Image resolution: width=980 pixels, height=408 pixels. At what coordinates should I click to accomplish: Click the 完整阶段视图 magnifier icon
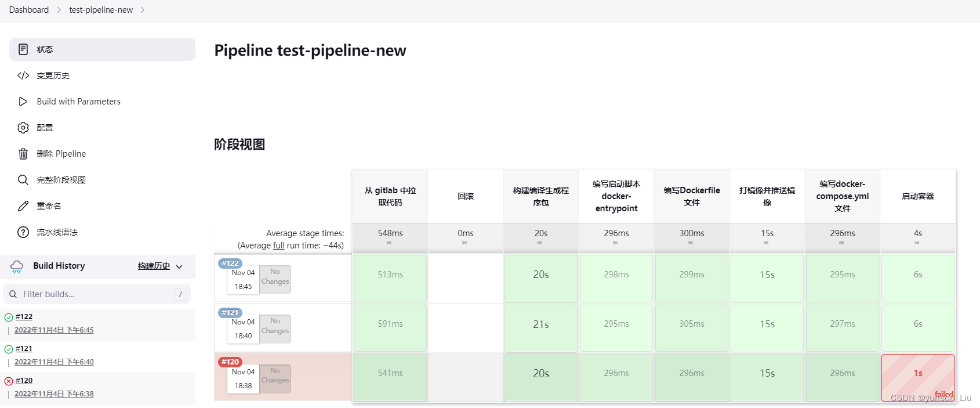pyautogui.click(x=23, y=180)
